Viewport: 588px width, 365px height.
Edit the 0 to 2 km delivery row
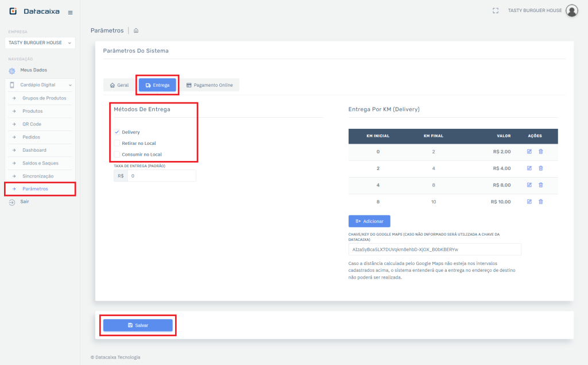[x=529, y=151]
